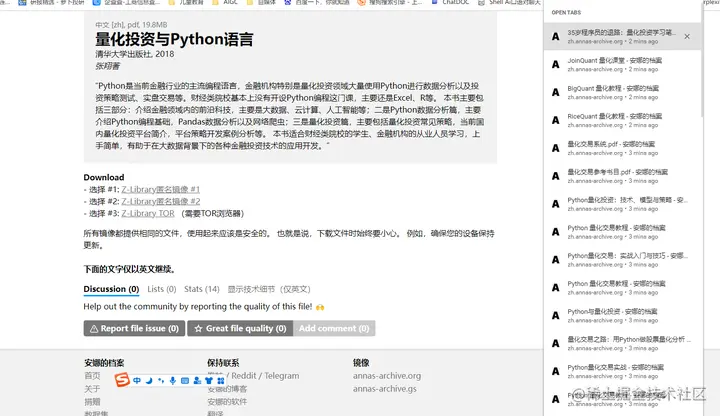Click the Great file quality (0) button

240,328
